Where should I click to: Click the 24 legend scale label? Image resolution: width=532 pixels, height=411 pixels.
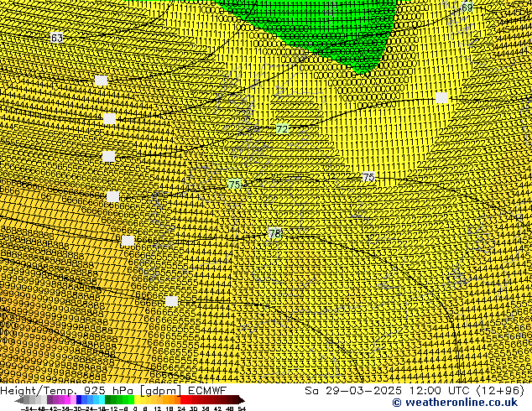(x=181, y=408)
